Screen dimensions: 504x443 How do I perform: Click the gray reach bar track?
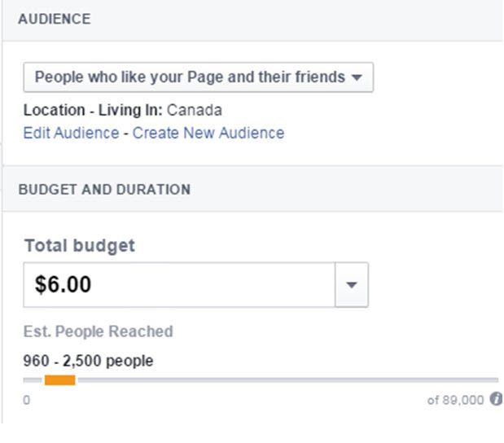pyautogui.click(x=288, y=380)
